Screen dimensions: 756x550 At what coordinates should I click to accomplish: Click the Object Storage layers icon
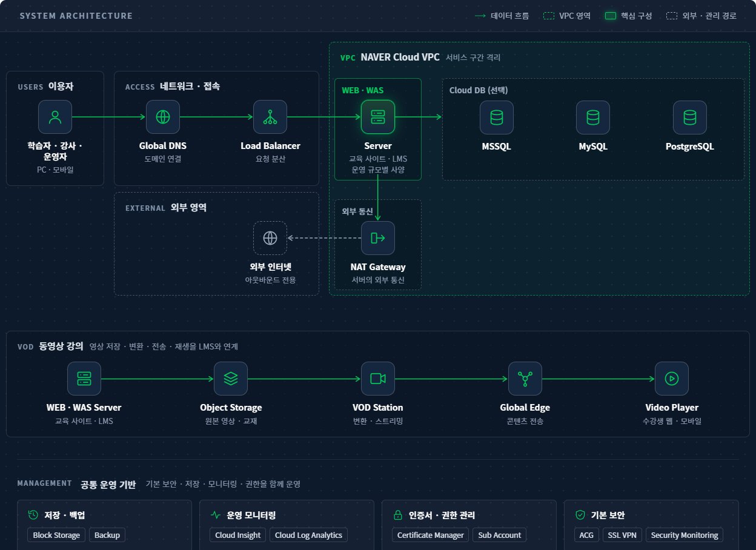coord(231,379)
